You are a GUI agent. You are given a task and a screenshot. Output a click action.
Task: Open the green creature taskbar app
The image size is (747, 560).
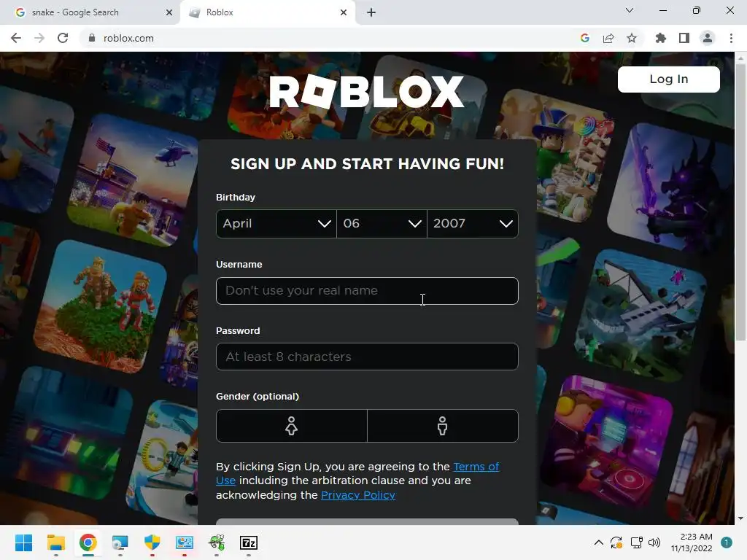[x=217, y=542]
